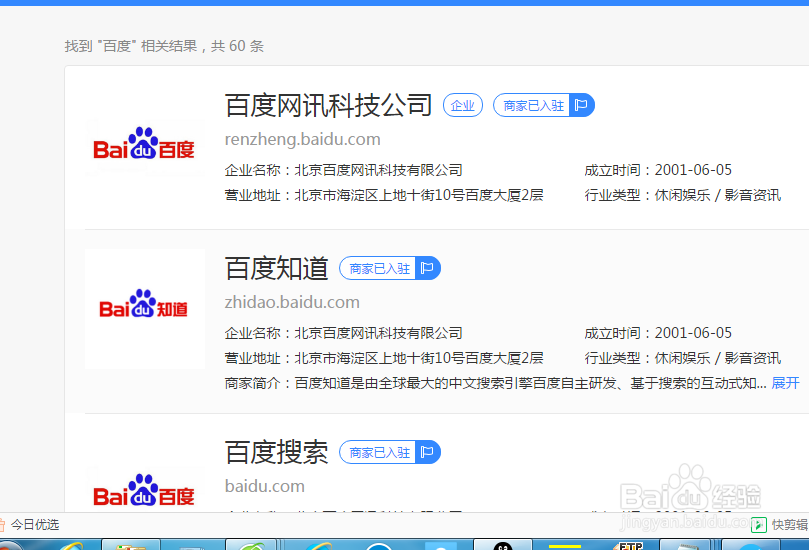Screen dimensions: 809x550
Task: Click the Baidu logo of 百度搜索 result
Action: 144,490
